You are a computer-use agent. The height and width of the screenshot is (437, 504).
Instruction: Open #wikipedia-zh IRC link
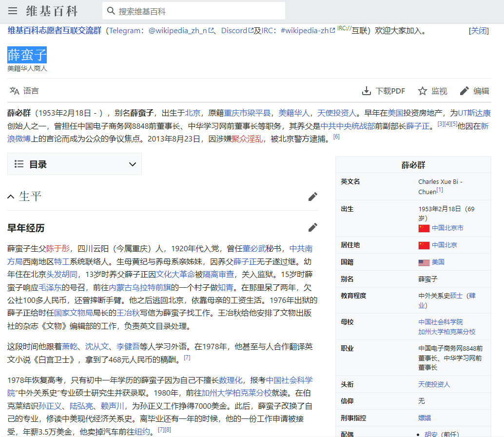(x=308, y=31)
